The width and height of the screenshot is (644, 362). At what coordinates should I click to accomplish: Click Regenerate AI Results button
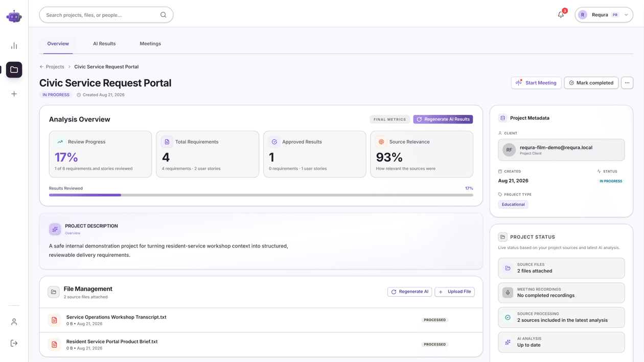(x=443, y=119)
